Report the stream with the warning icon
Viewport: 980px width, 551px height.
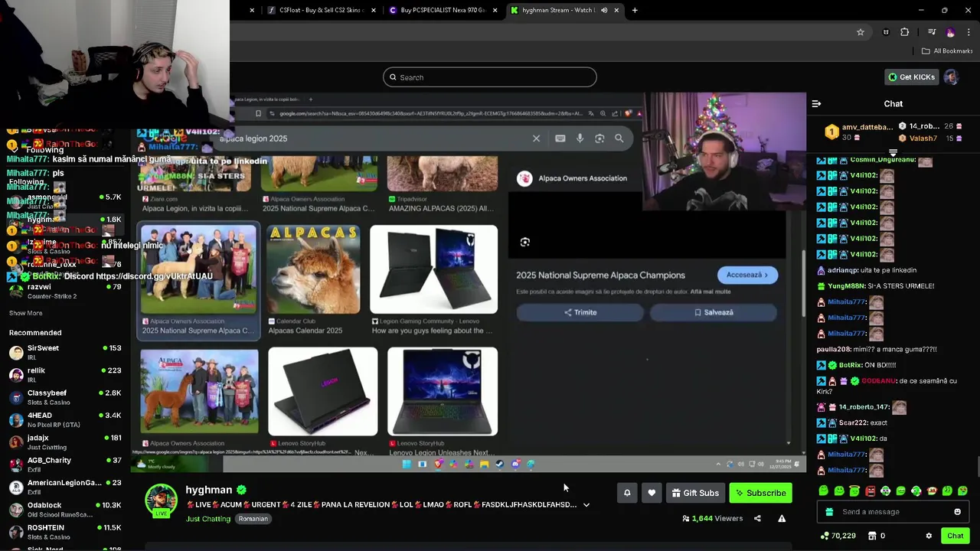click(x=782, y=518)
